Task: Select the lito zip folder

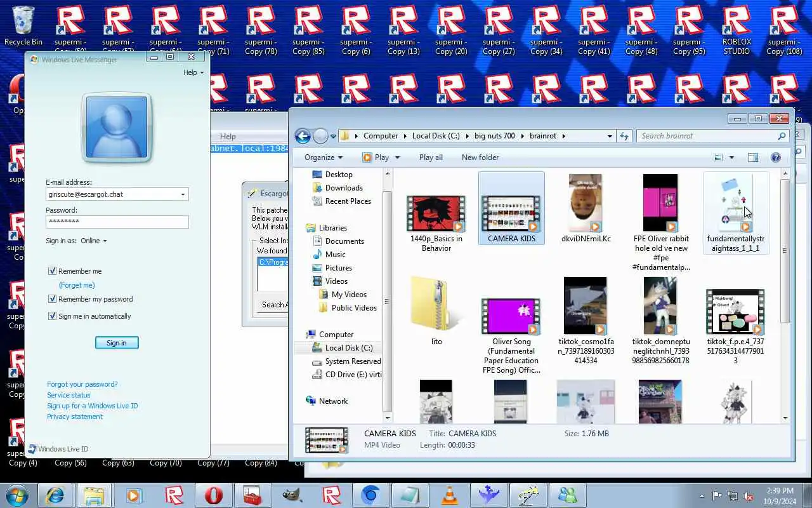Action: tap(436, 311)
